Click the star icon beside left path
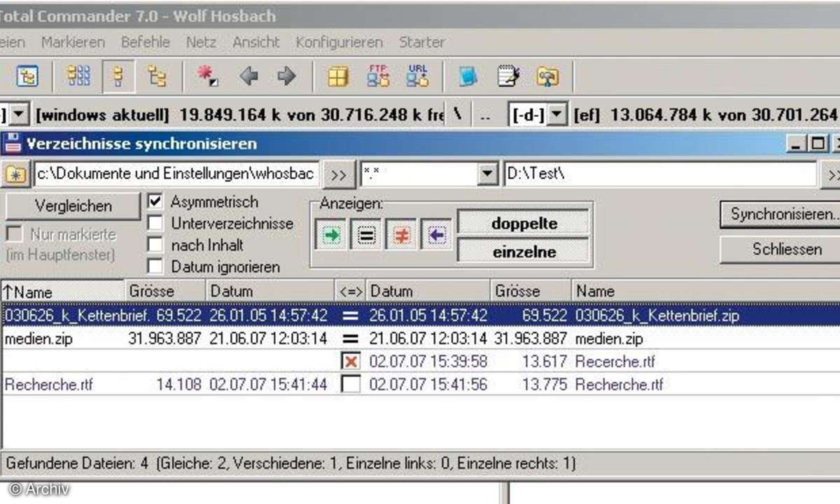The image size is (840, 504). point(15,175)
